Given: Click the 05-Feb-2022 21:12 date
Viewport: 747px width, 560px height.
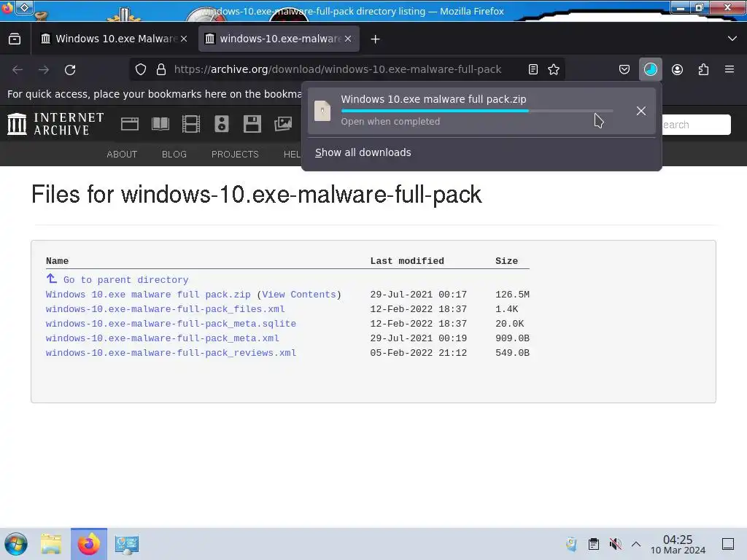Looking at the screenshot, I should click(418, 353).
